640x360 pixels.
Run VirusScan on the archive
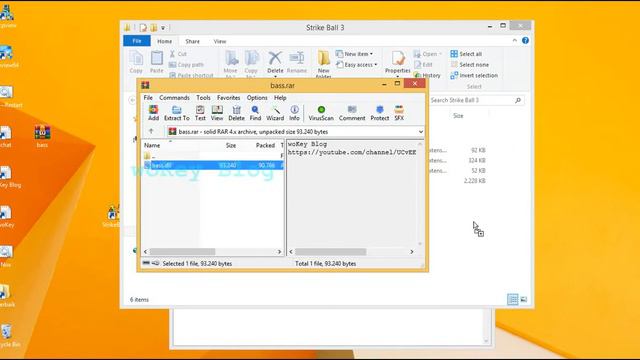(x=321, y=113)
